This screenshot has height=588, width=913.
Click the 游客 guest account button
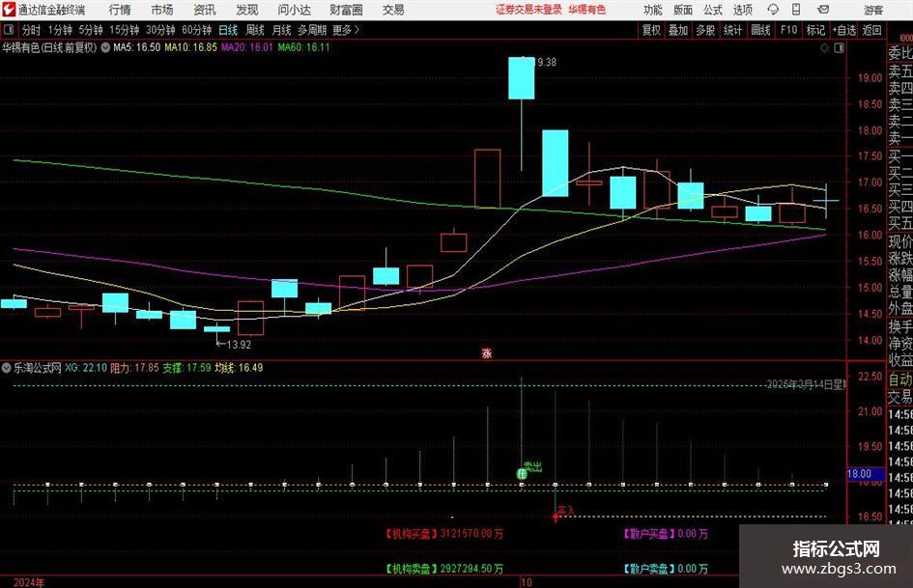click(x=873, y=10)
